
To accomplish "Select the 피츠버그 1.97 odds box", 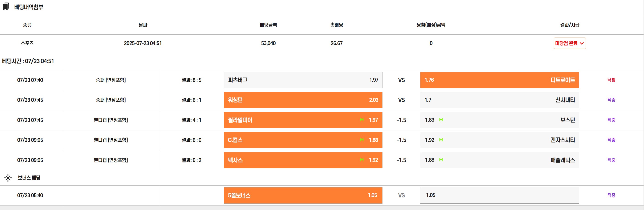I will click(x=303, y=80).
